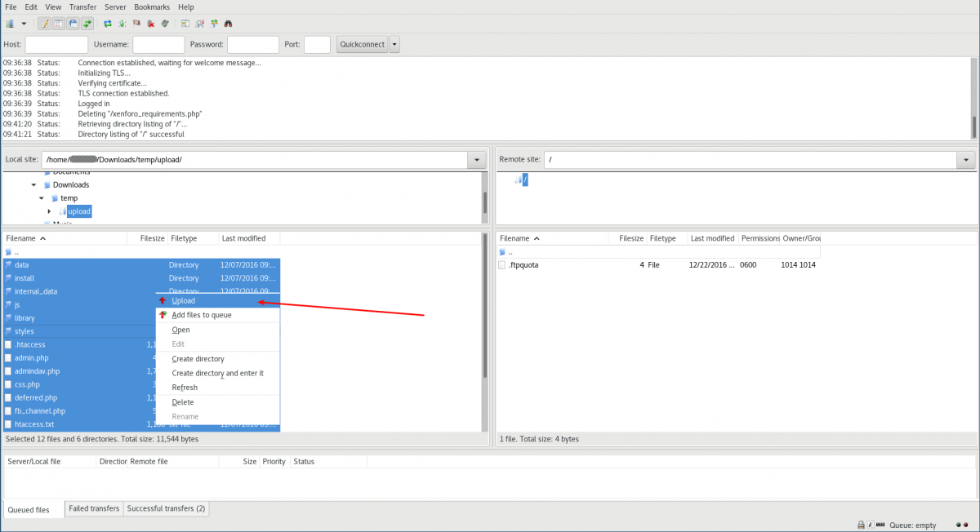Open the Quickconnect options dropdown

[394, 44]
